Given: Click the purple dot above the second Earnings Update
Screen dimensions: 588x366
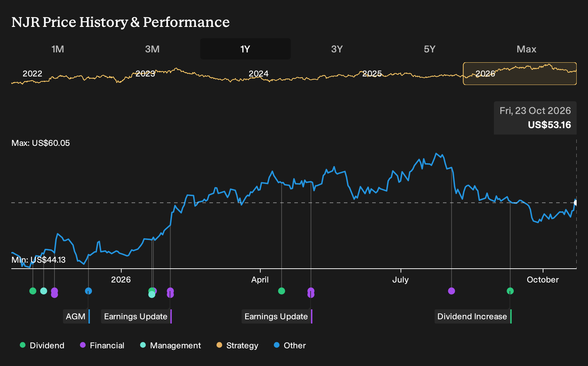Looking at the screenshot, I should [311, 292].
